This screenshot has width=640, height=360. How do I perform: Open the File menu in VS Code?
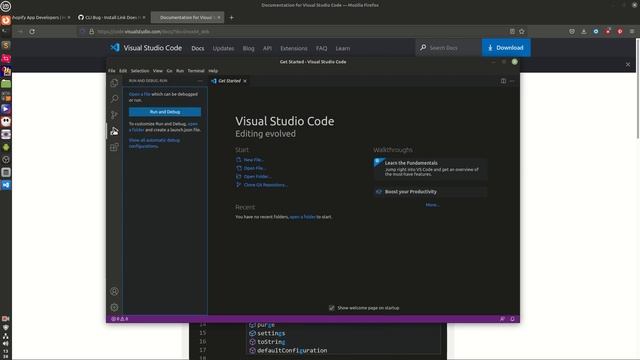tap(112, 71)
